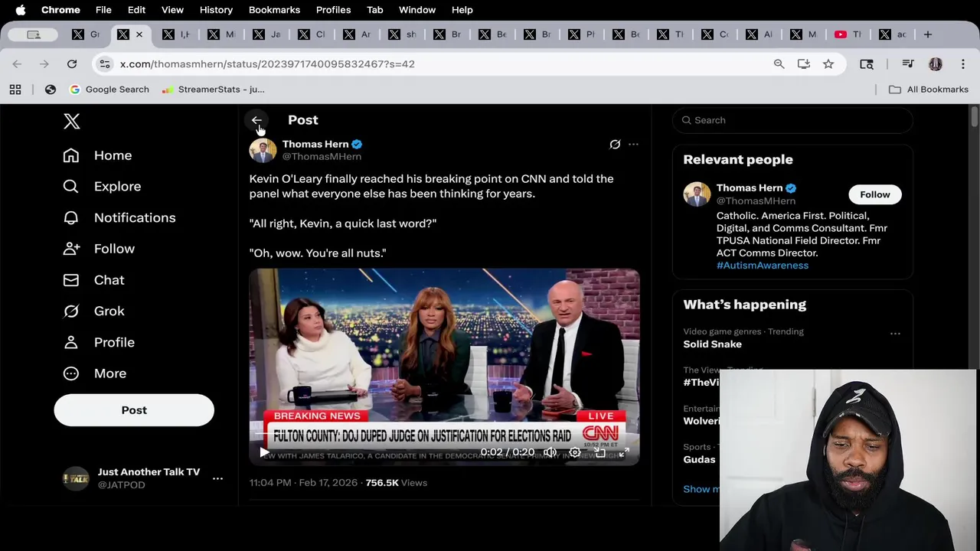The height and width of the screenshot is (551, 980).
Task: Open the globe bookmark icon in bookmarks bar
Action: 51,90
